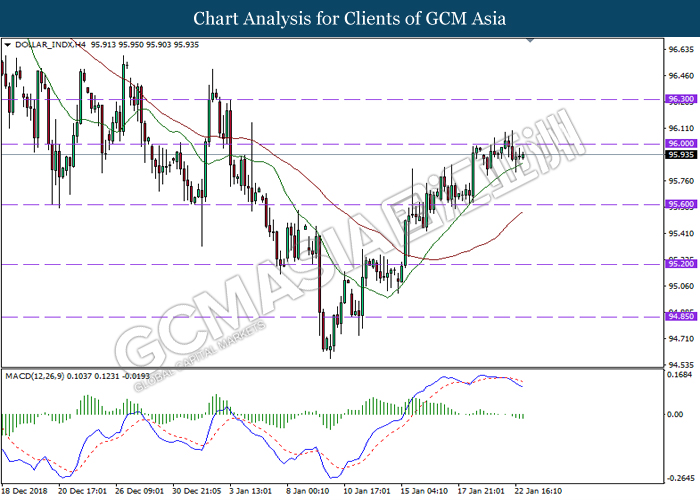This screenshot has height=500, width=700.
Task: Select the 94.850 price level label
Action: coord(681,317)
